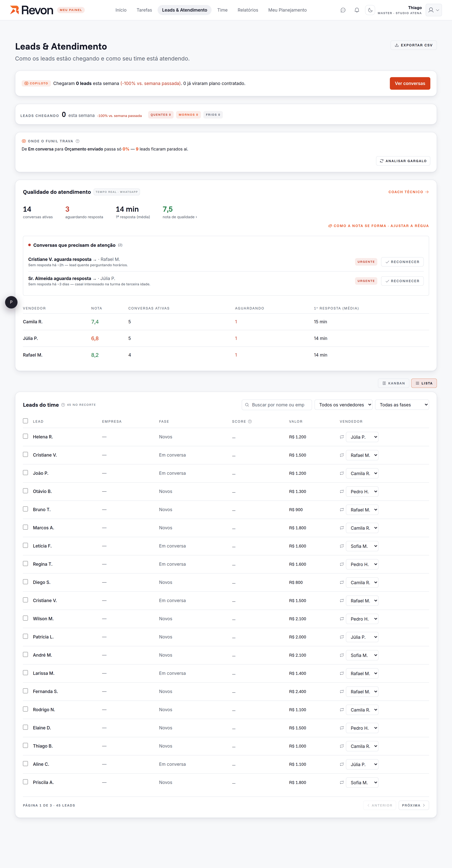Click Reconhecer for Sr. Almeida alert
The width and height of the screenshot is (452, 868).
402,281
